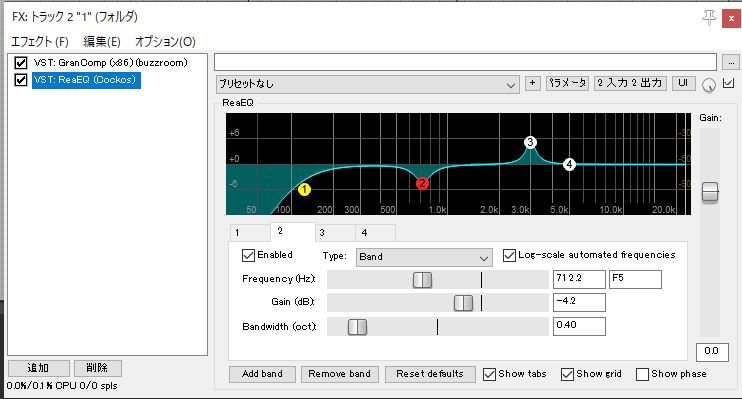The image size is (742, 399).
Task: Click the Add band button
Action: point(262,374)
